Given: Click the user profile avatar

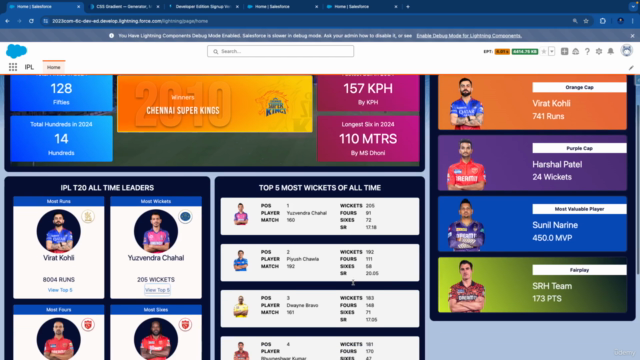Looking at the screenshot, I should [626, 51].
